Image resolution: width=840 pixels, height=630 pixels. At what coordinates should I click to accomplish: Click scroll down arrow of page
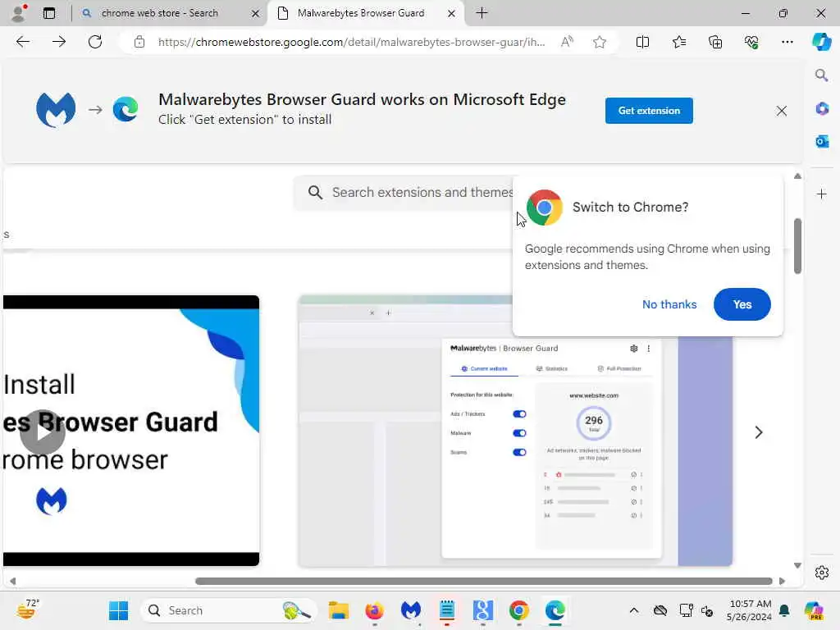(797, 566)
